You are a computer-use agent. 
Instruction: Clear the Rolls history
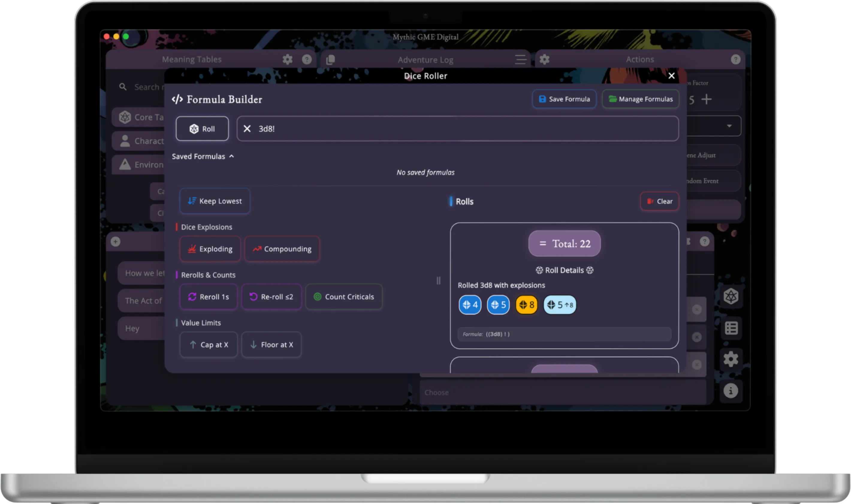click(660, 201)
